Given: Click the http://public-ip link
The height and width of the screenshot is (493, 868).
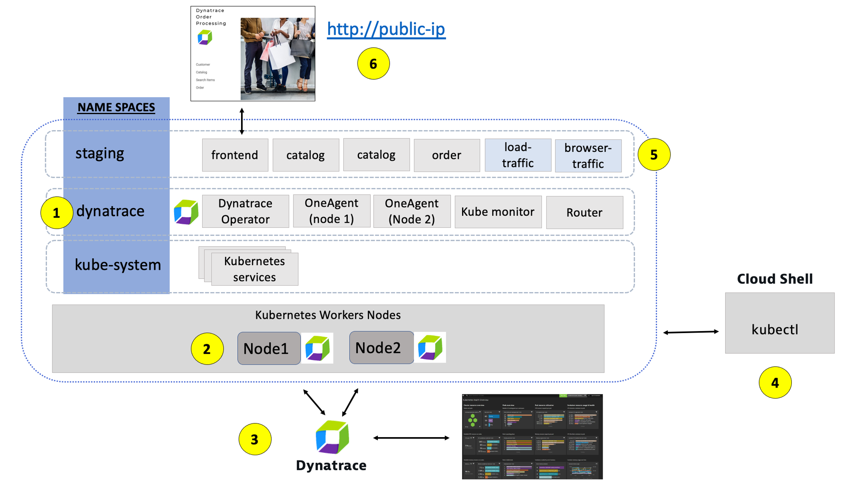Looking at the screenshot, I should pyautogui.click(x=386, y=30).
